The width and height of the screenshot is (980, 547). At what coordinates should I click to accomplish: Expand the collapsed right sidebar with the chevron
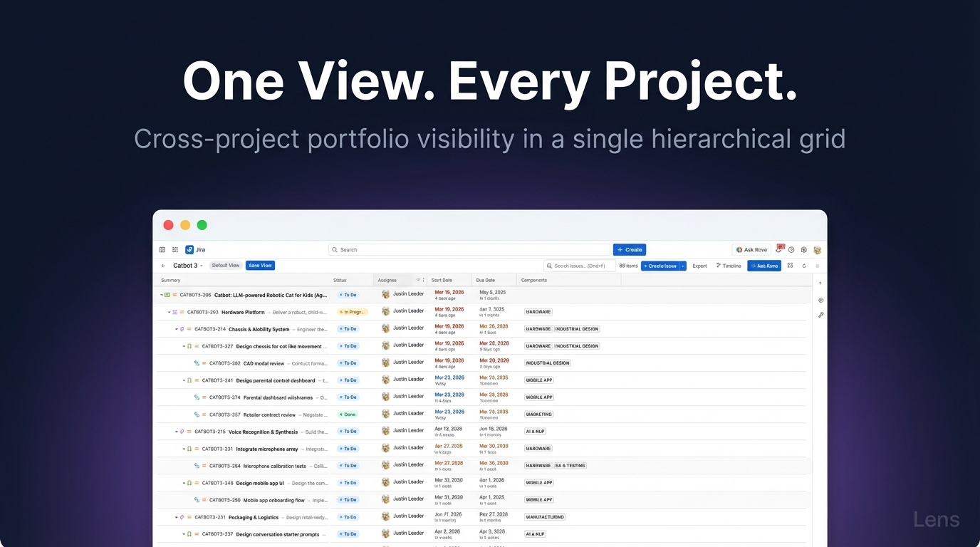820,282
